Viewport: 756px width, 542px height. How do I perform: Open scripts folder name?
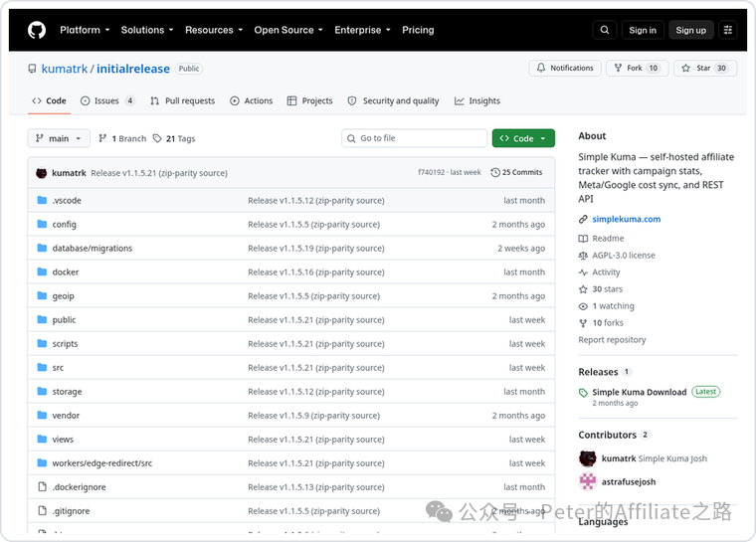[x=65, y=343]
